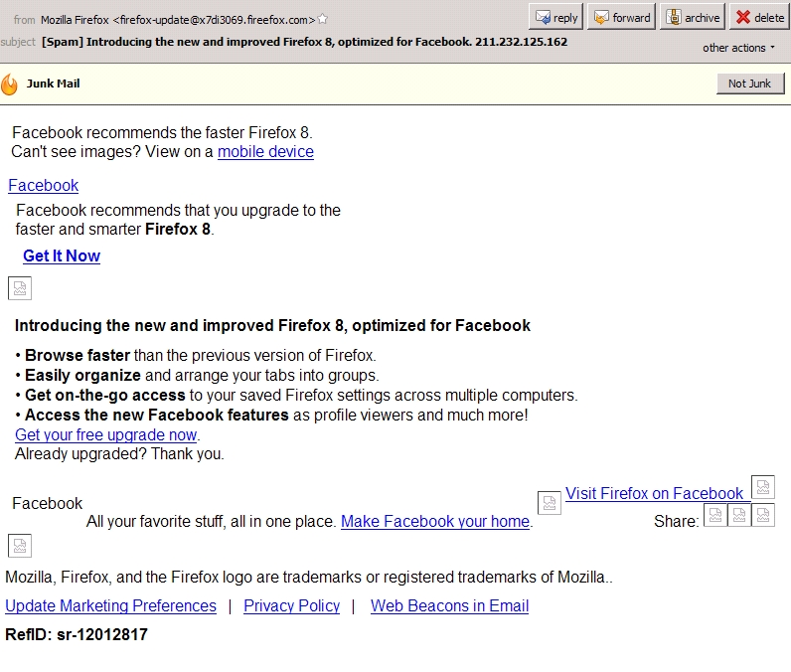Mark message as Not Junk
Screen dimensions: 791x672
pyautogui.click(x=749, y=84)
